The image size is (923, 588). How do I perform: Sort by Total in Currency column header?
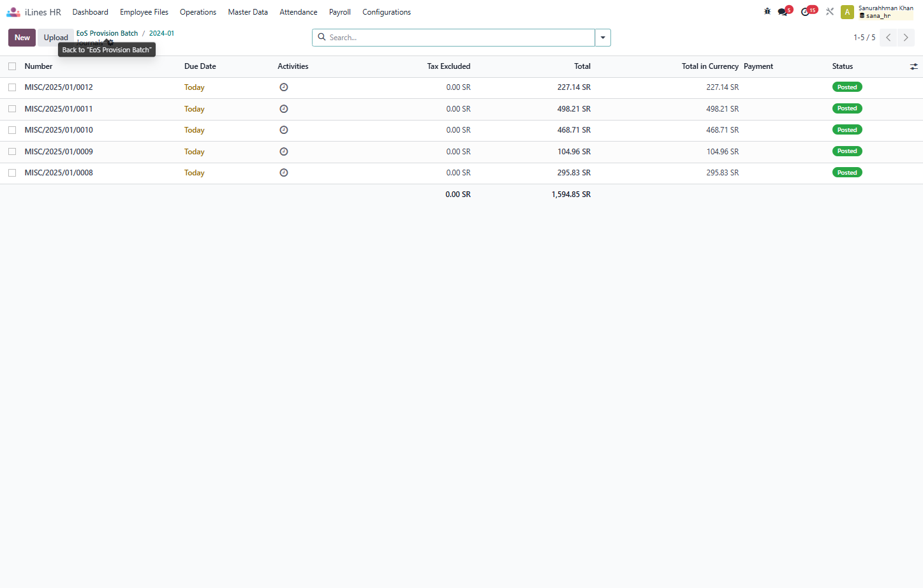coord(710,66)
